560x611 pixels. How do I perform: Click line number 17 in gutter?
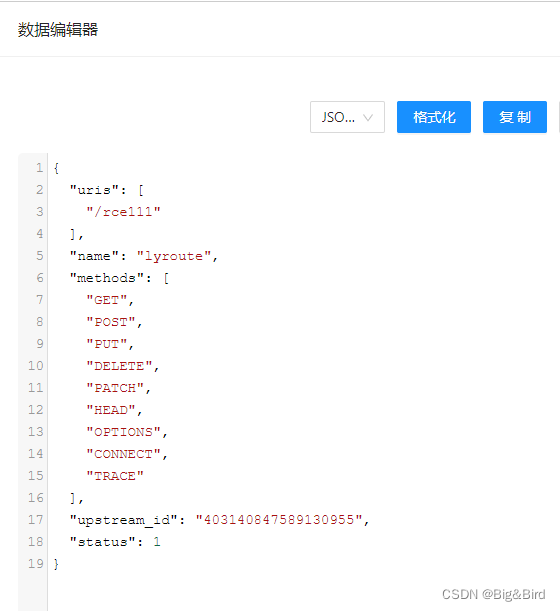click(35, 520)
